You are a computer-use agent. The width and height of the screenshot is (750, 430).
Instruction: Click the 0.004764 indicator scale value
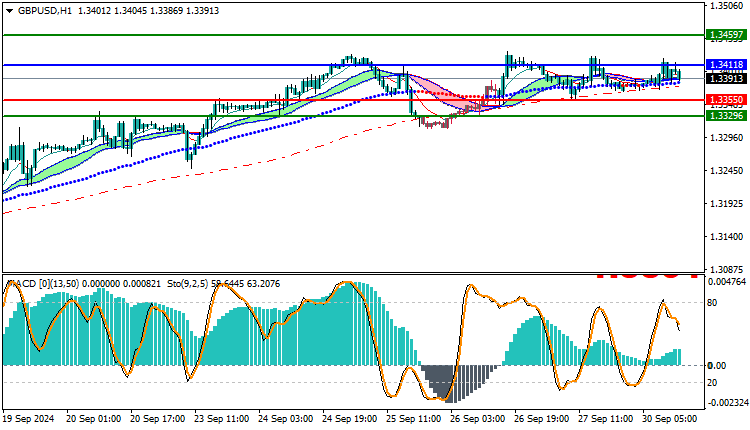727,282
